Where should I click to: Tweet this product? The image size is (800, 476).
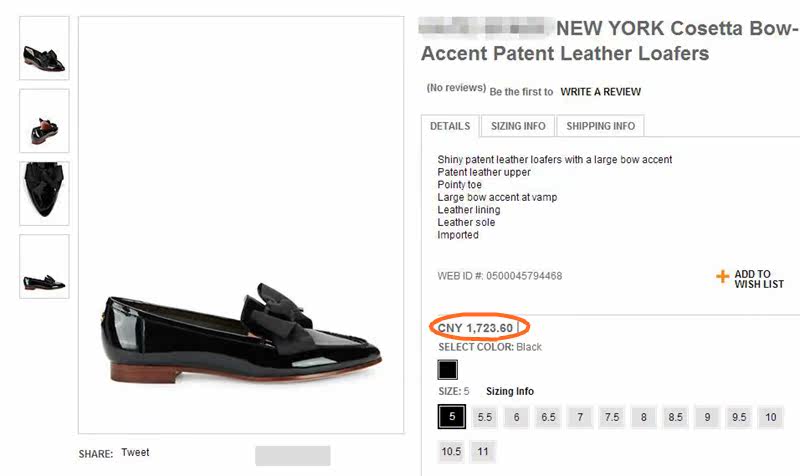pos(135,453)
